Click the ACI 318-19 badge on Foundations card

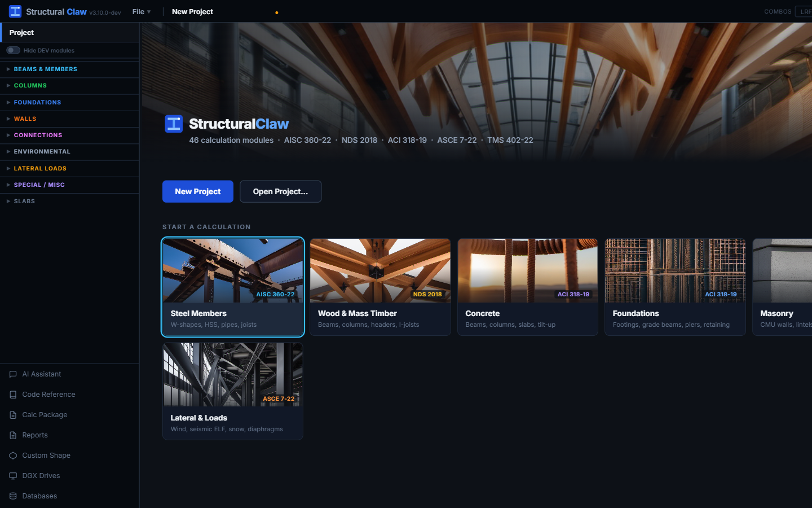point(721,294)
